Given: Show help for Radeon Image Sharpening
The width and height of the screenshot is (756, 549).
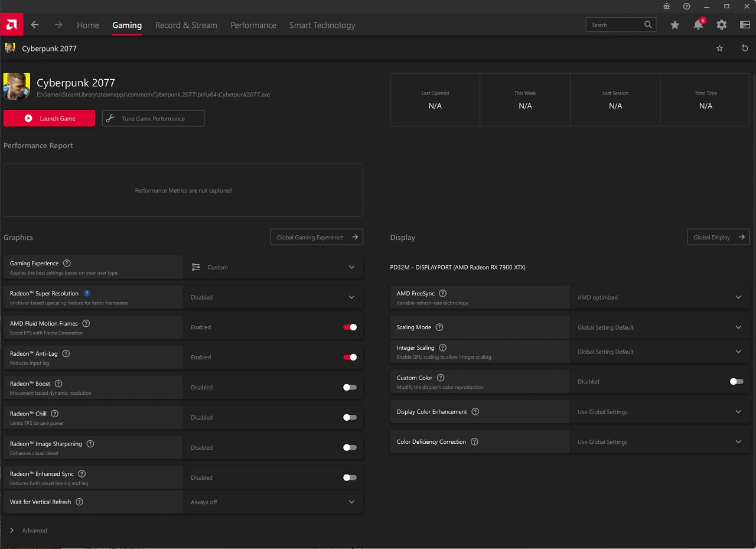Looking at the screenshot, I should click(x=90, y=444).
